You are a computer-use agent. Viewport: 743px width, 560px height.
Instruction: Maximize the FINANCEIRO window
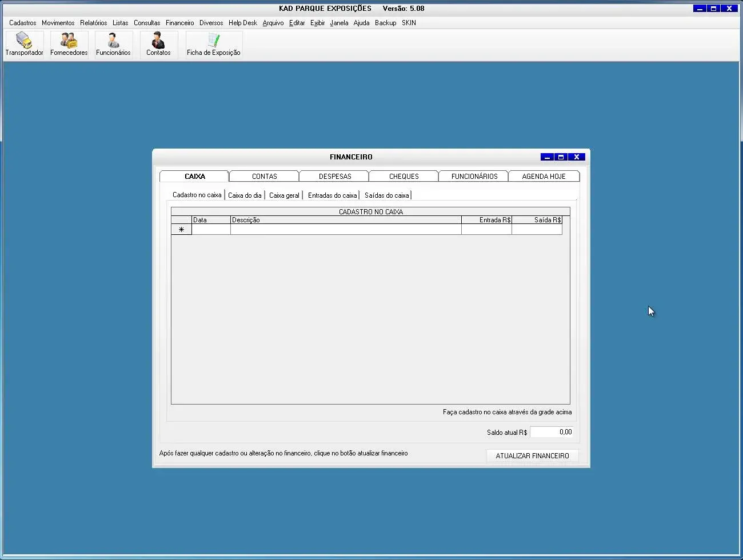point(561,157)
